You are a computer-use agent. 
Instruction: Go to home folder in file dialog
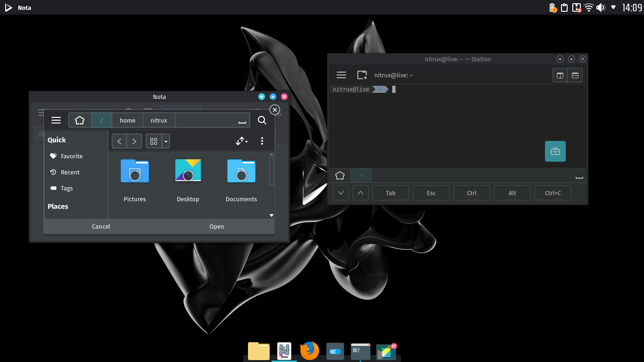[80, 120]
